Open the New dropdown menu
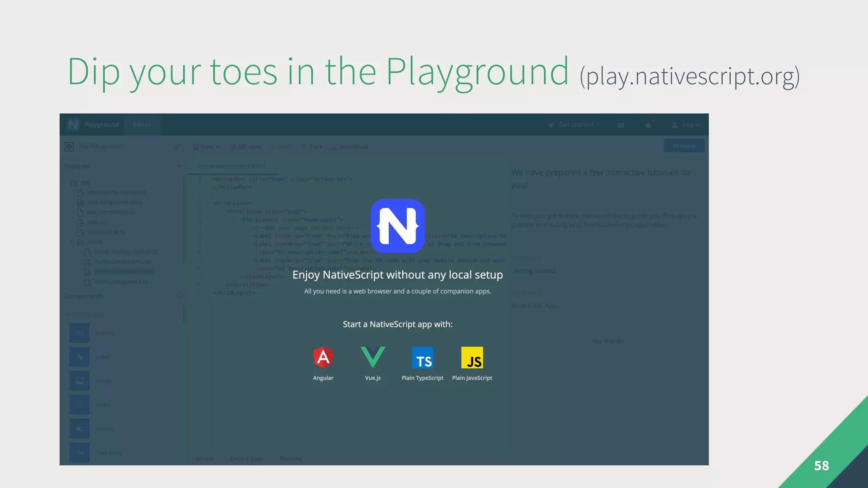868x488 pixels. [206, 147]
